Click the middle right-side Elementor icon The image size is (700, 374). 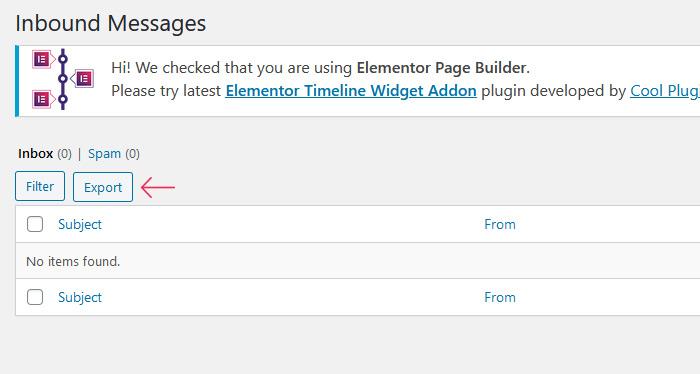[x=83, y=79]
